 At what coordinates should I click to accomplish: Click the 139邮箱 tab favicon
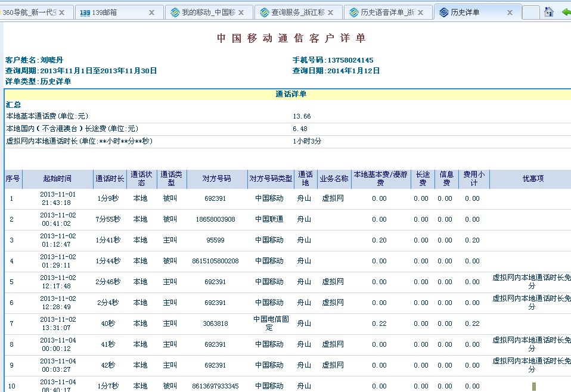coord(85,12)
